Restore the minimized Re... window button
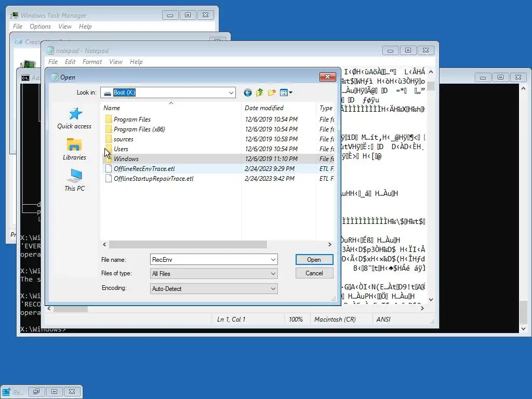This screenshot has height=399, width=532. click(36, 392)
